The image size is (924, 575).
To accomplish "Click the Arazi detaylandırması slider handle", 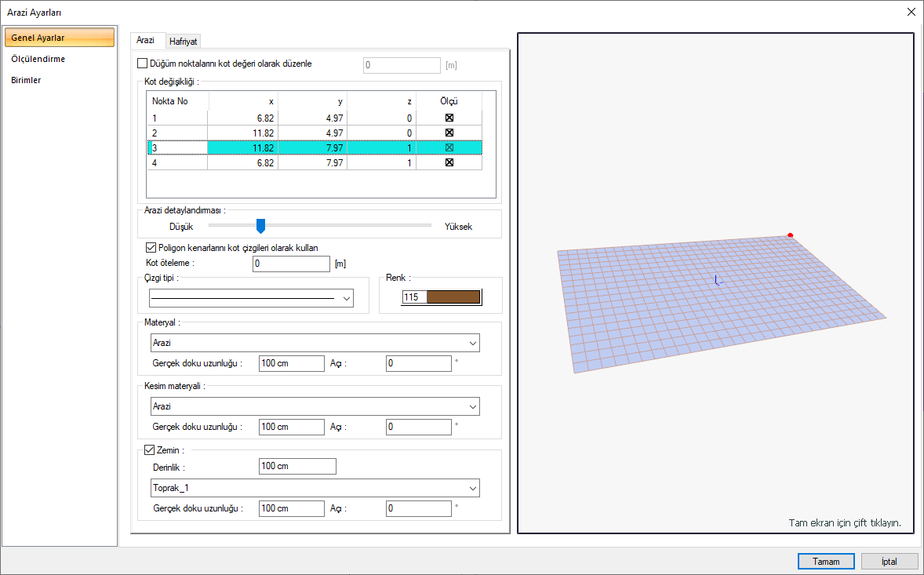I will 261,226.
